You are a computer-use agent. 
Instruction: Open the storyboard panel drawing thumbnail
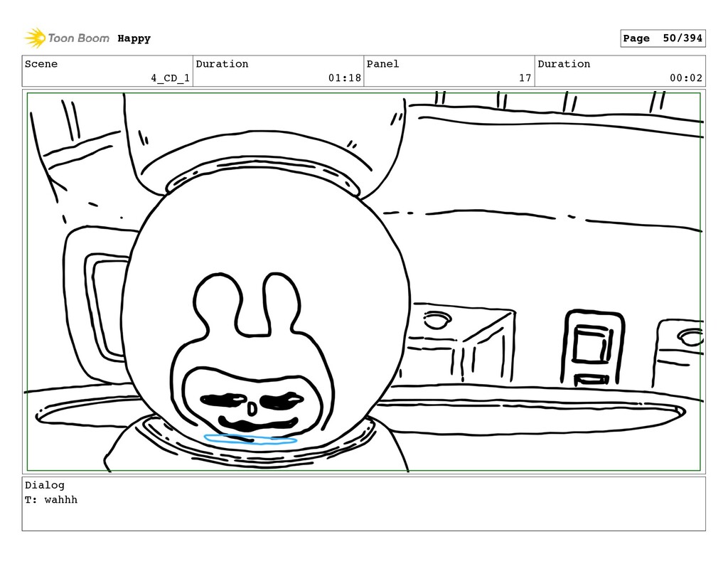(363, 282)
